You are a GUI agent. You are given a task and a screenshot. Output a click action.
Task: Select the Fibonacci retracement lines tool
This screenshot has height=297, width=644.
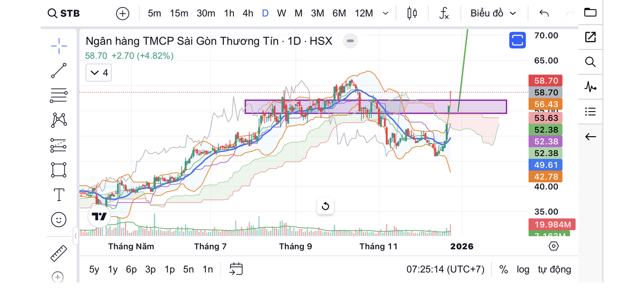pos(59,95)
